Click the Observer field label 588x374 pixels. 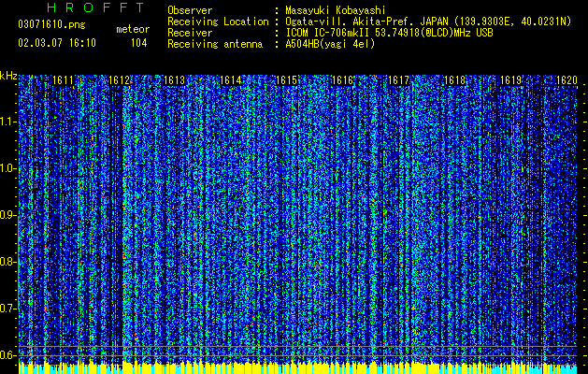click(190, 10)
